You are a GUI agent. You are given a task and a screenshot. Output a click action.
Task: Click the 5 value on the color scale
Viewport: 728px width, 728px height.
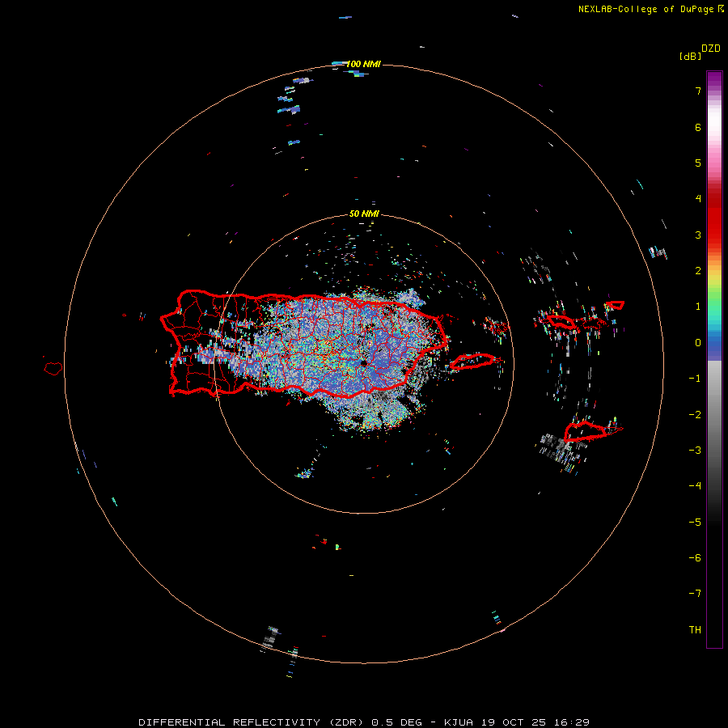pos(698,163)
